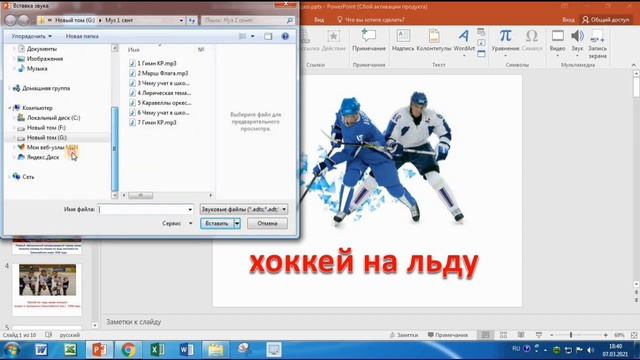The image size is (640, 360).
Task: Switch to Normal view in status bar
Action: 486,335
